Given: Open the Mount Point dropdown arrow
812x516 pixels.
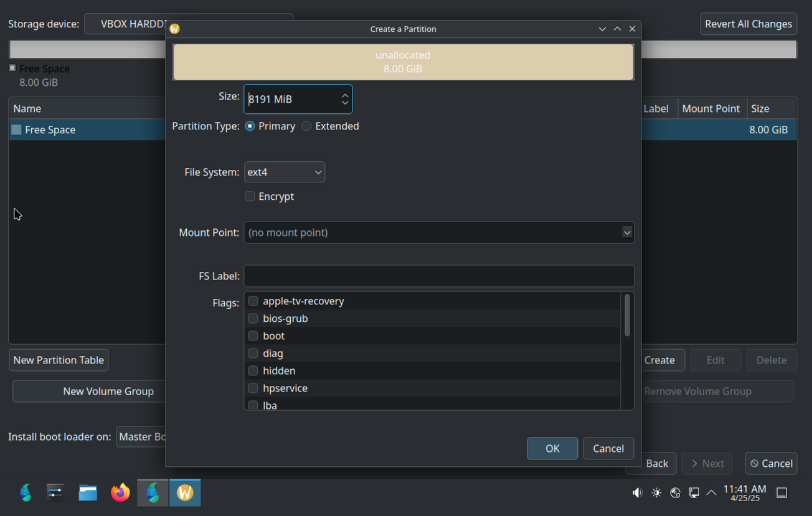Looking at the screenshot, I should [627, 232].
